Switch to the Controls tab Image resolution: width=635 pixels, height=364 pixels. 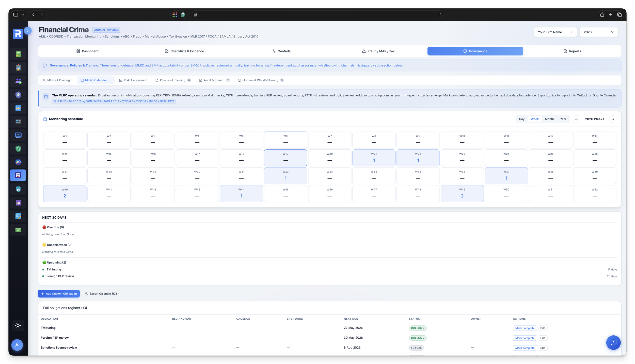281,51
